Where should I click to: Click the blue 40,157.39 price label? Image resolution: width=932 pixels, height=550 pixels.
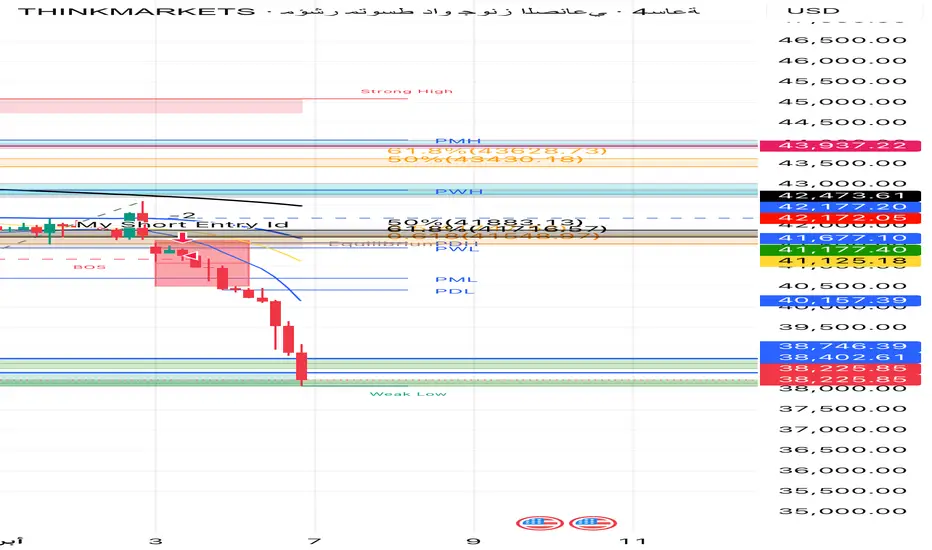click(840, 301)
